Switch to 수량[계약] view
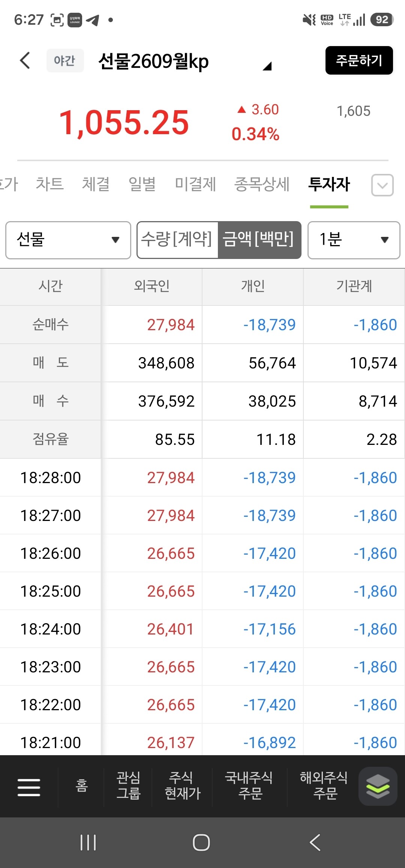The height and width of the screenshot is (868, 405). [177, 240]
